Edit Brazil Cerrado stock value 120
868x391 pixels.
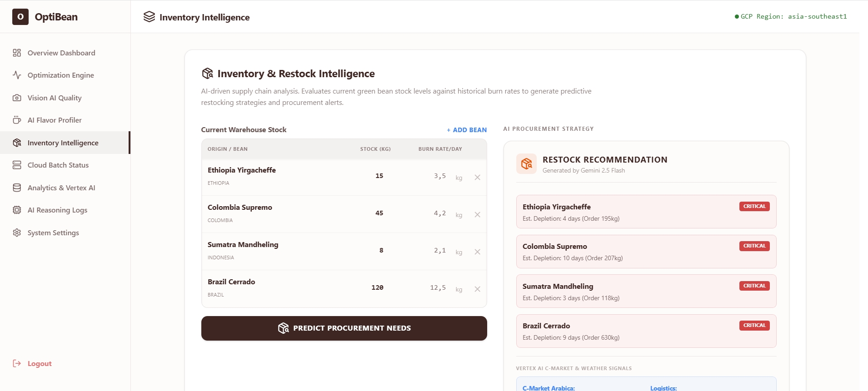pyautogui.click(x=377, y=287)
